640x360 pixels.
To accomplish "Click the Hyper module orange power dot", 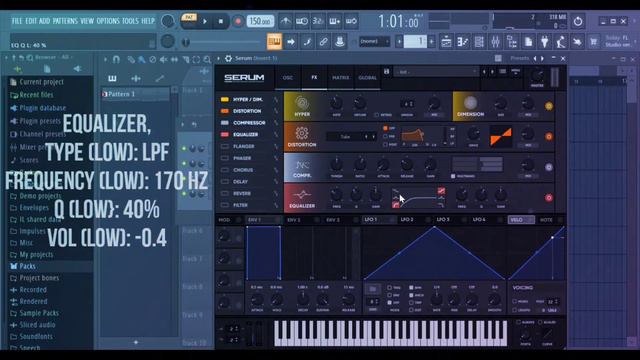I will (x=549, y=106).
